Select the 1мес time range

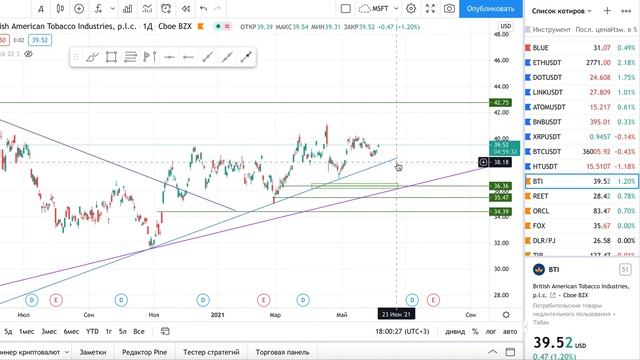tap(27, 331)
